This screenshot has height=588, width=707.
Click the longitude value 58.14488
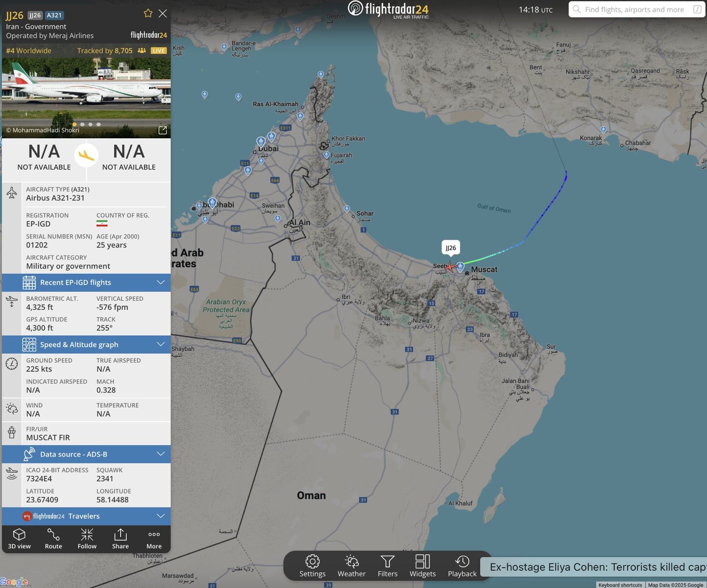tap(113, 500)
